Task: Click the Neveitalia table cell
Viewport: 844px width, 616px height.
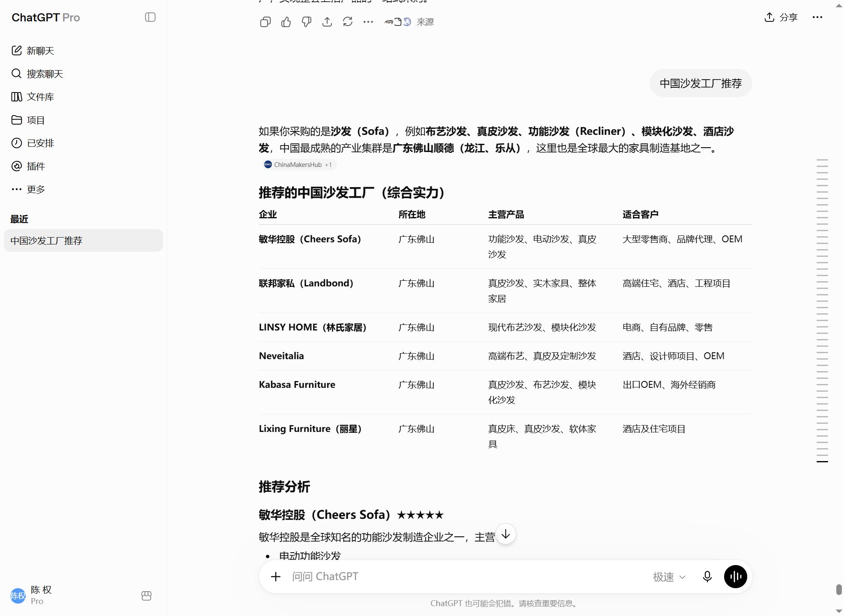Action: (281, 356)
